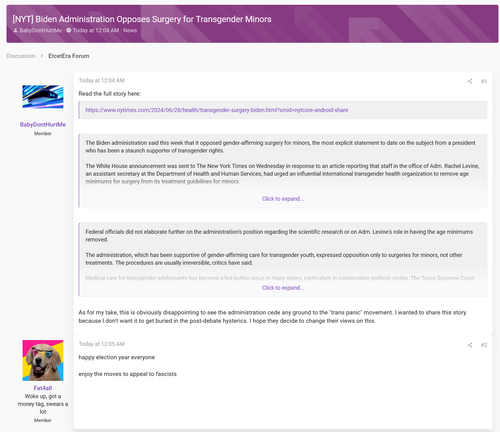
Task: Visit Fat4all profile username link
Action: point(43,388)
